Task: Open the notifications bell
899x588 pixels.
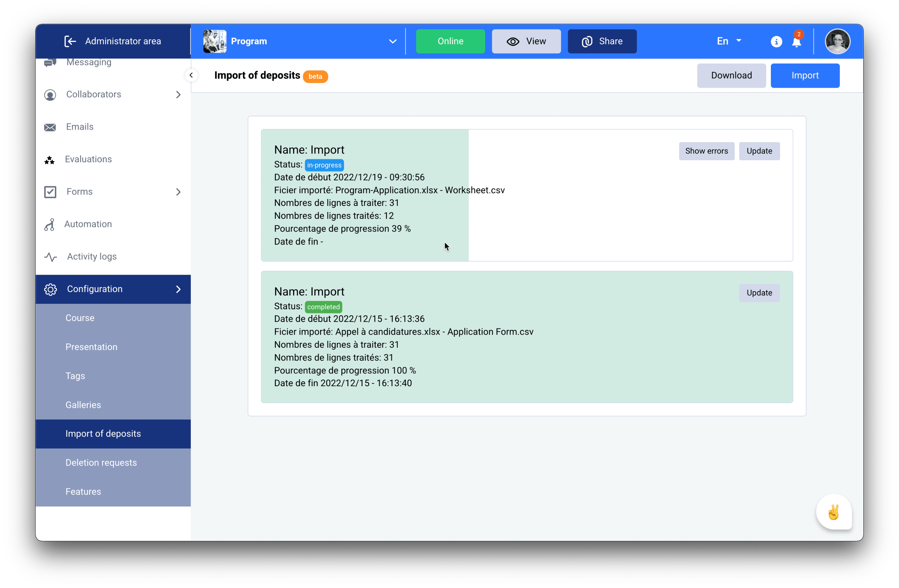Action: 797,42
